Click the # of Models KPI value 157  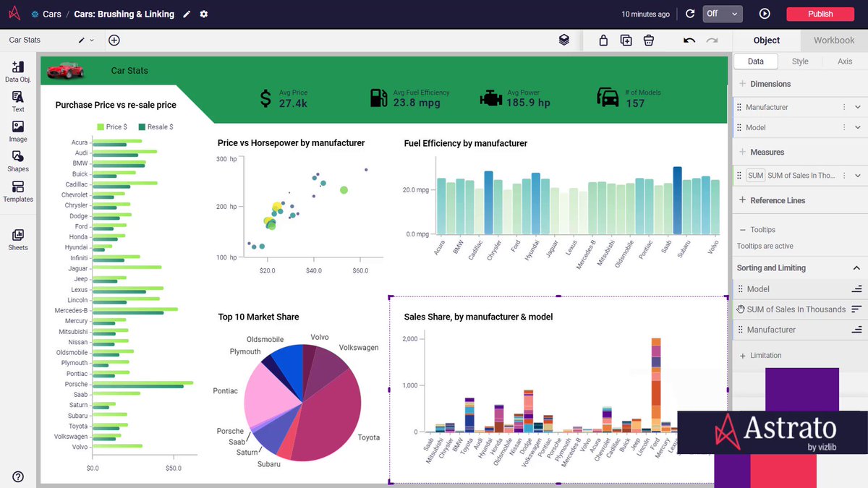click(635, 103)
